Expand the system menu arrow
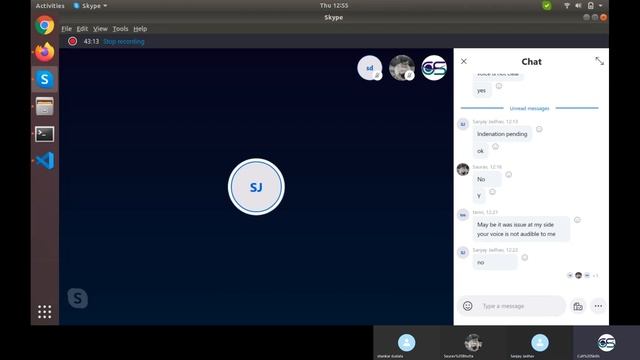Viewport: 640px width, 360px height. 601,6
